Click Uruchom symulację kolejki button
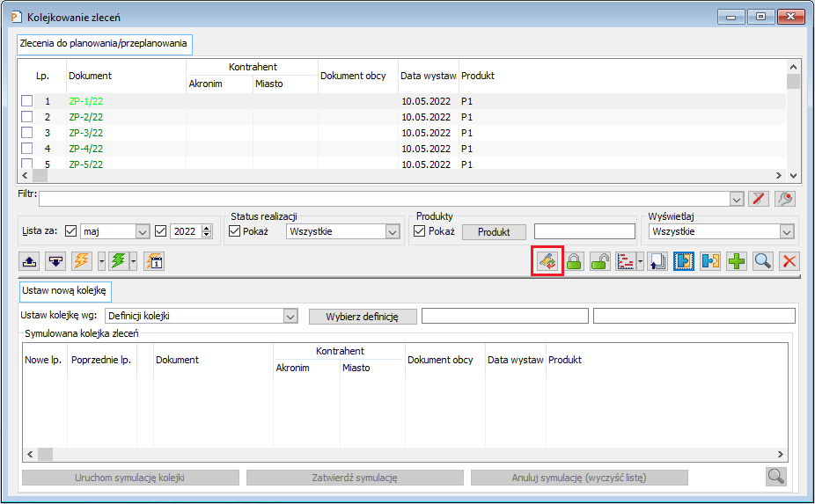The width and height of the screenshot is (815, 504). (x=130, y=478)
